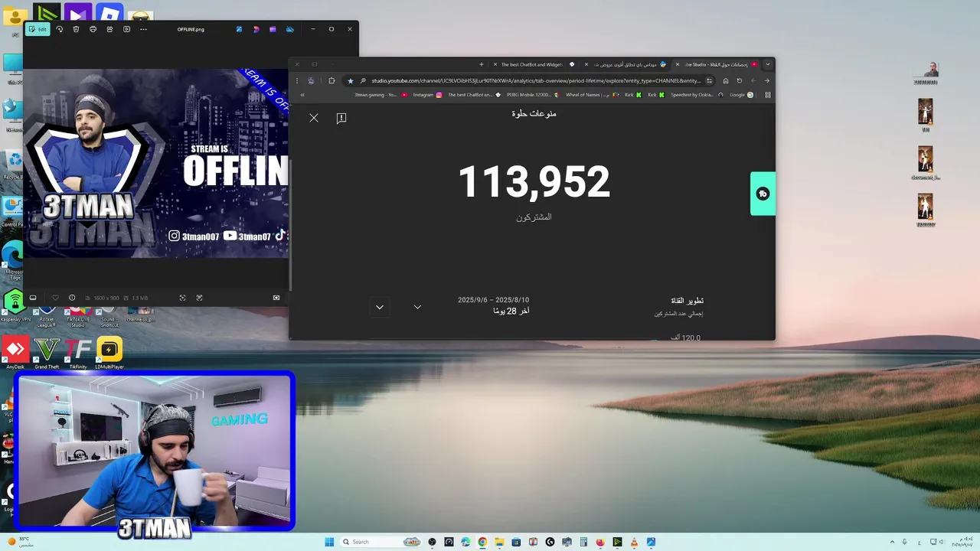Open Speedtest by Ookla bookmark
The image size is (980, 551).
pyautogui.click(x=697, y=95)
